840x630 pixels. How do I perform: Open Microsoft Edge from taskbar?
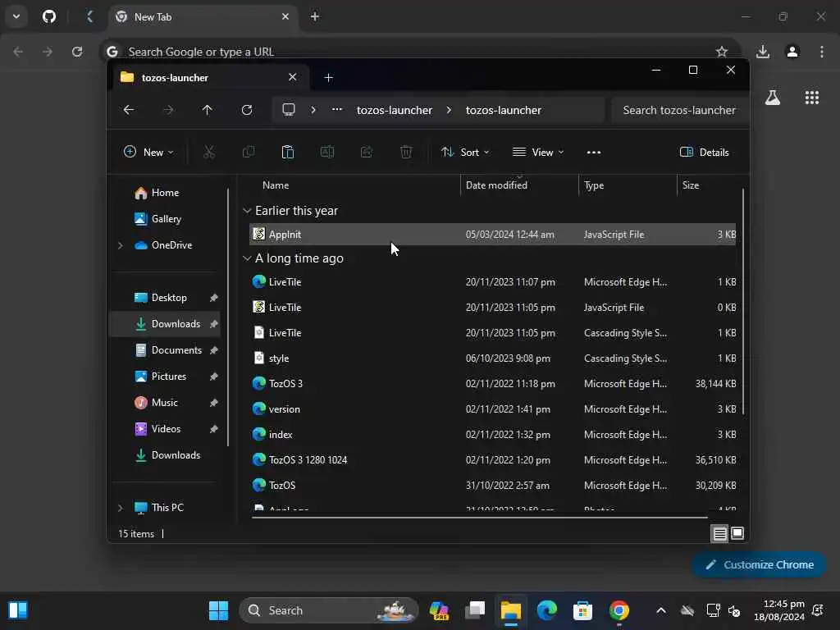tap(547, 610)
